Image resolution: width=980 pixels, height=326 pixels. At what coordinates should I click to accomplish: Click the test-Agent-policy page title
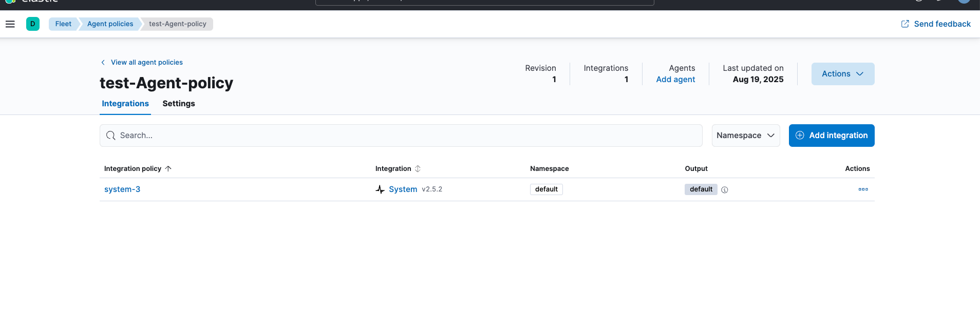click(x=166, y=83)
